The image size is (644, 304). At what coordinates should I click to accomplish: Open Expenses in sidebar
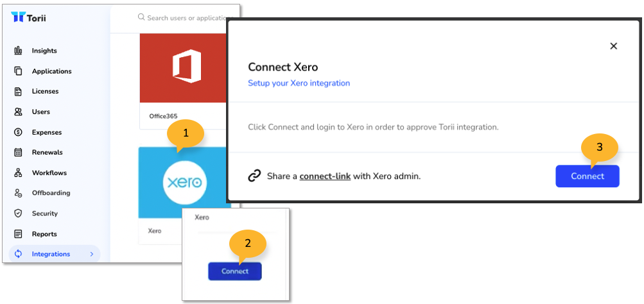click(47, 132)
